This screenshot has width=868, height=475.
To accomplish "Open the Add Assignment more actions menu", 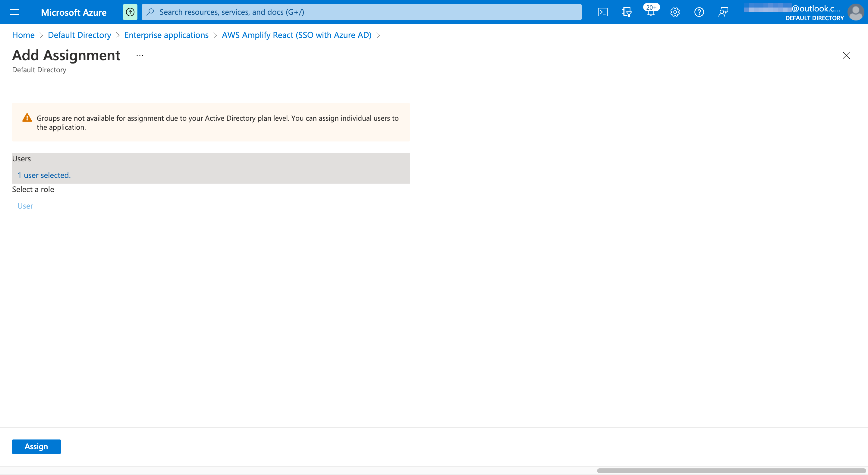I will (x=139, y=55).
